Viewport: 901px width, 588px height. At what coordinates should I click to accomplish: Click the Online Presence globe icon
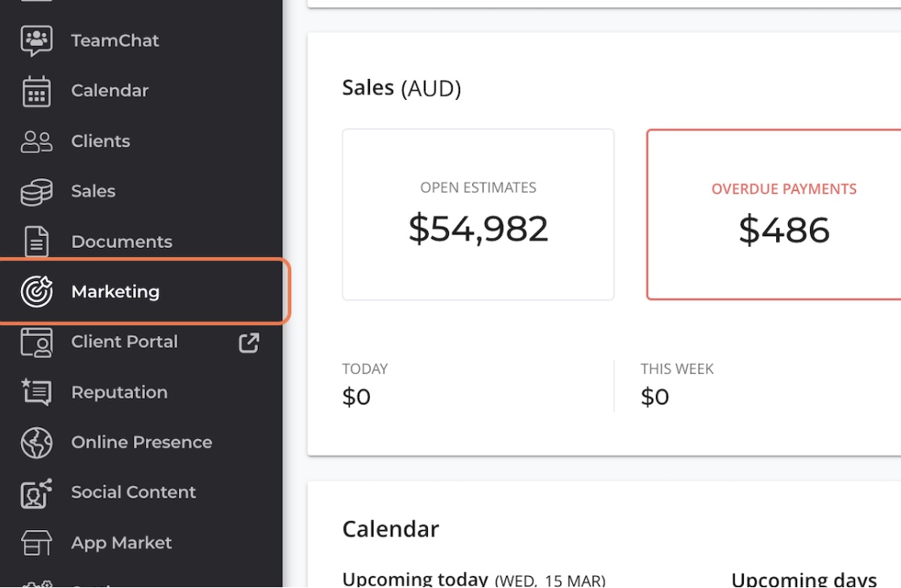pos(36,443)
